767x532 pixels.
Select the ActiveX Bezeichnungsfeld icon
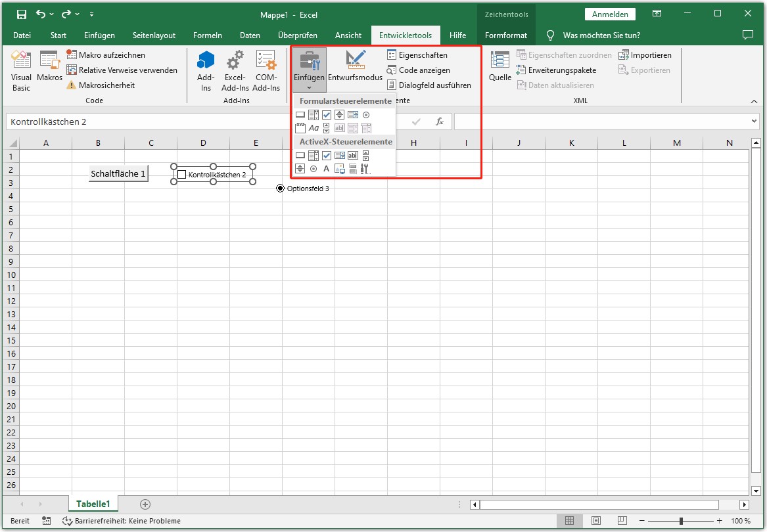[327, 169]
